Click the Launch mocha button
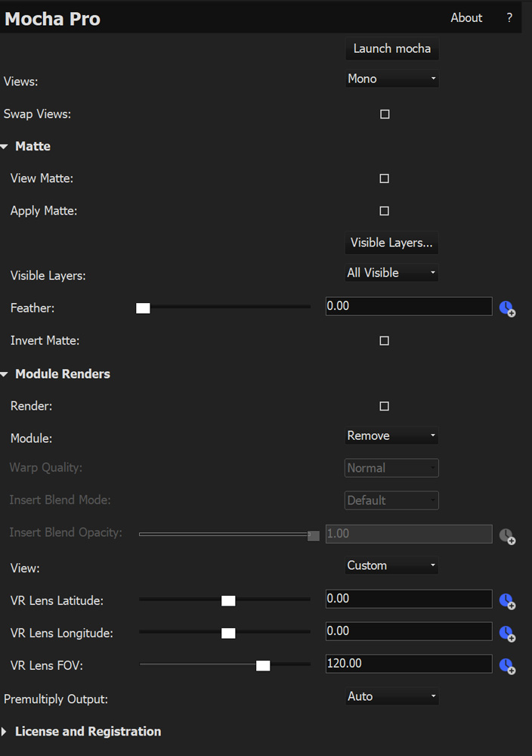Image resolution: width=532 pixels, height=756 pixels. [x=391, y=48]
